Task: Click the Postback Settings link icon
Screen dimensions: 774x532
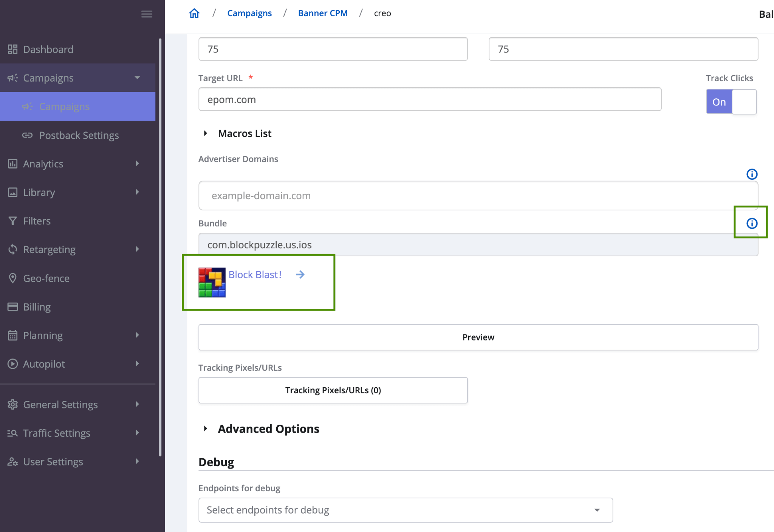Action: coord(27,135)
